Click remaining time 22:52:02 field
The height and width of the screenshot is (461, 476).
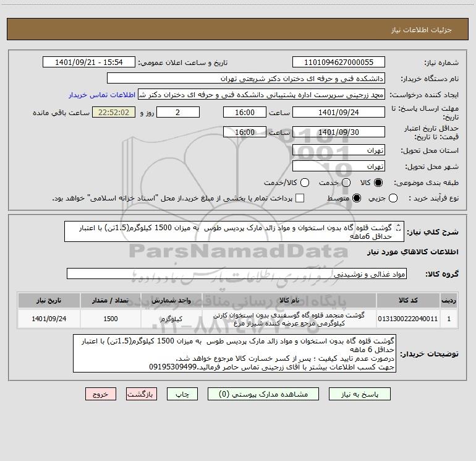point(114,112)
